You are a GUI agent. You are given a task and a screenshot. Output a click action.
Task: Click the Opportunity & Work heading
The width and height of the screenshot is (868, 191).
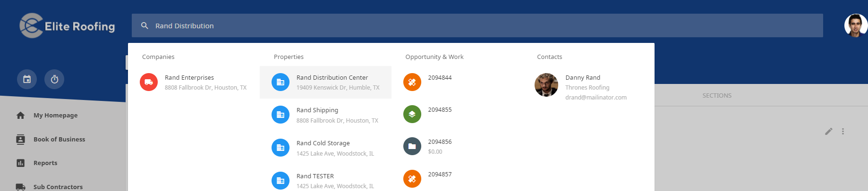pos(434,57)
